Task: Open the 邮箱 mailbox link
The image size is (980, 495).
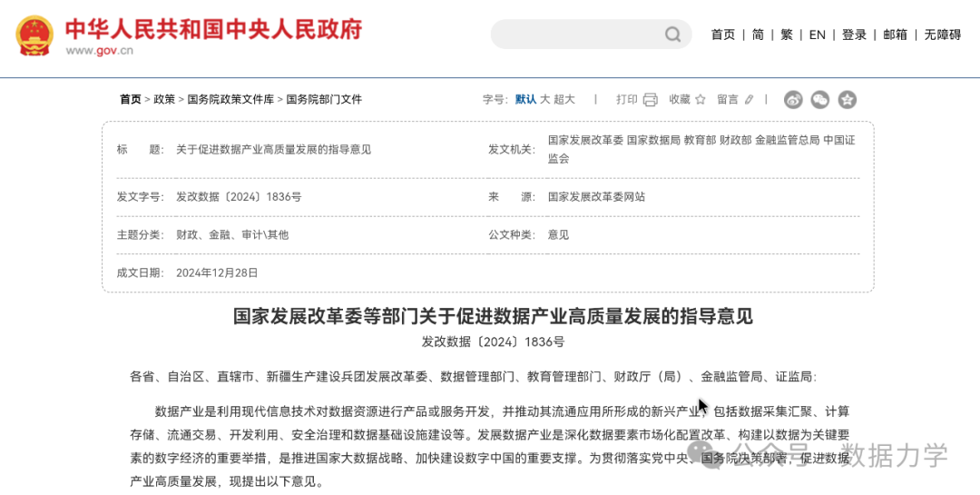Action: (x=895, y=35)
